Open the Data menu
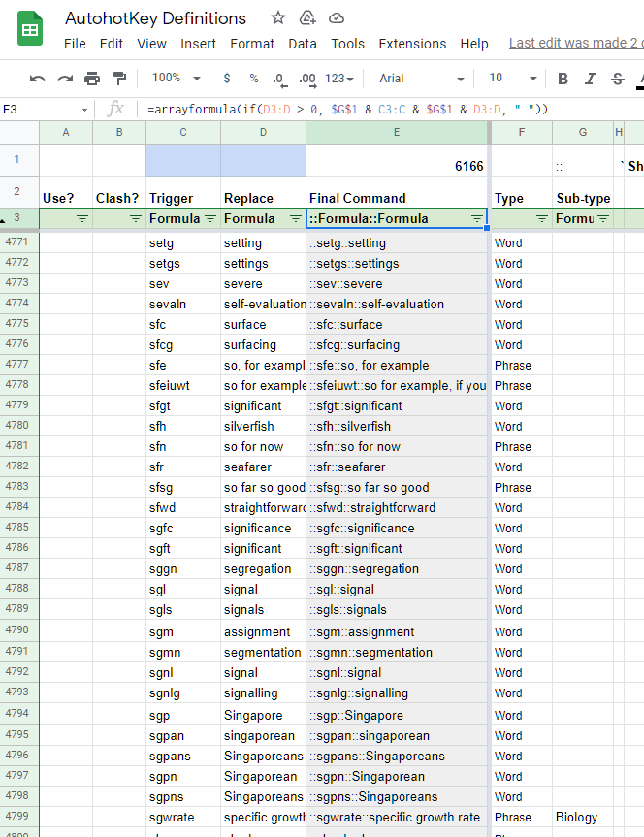The width and height of the screenshot is (644, 837). pyautogui.click(x=303, y=44)
